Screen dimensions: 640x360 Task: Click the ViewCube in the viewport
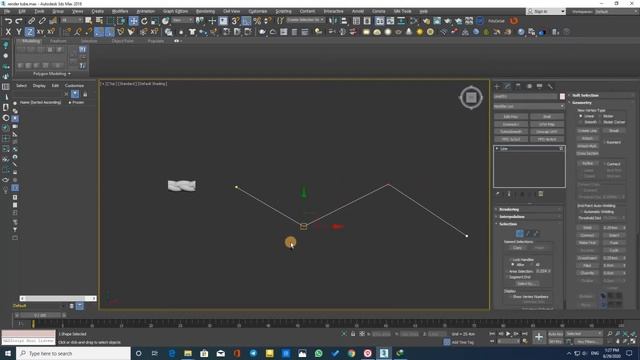[x=471, y=97]
